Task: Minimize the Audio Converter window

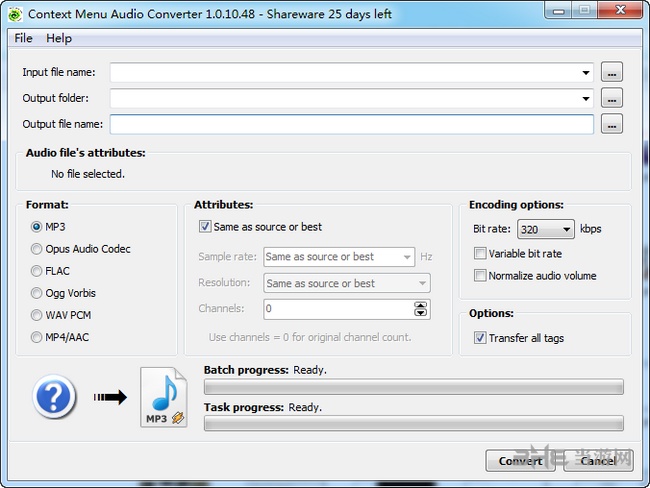Action: [x=558, y=11]
